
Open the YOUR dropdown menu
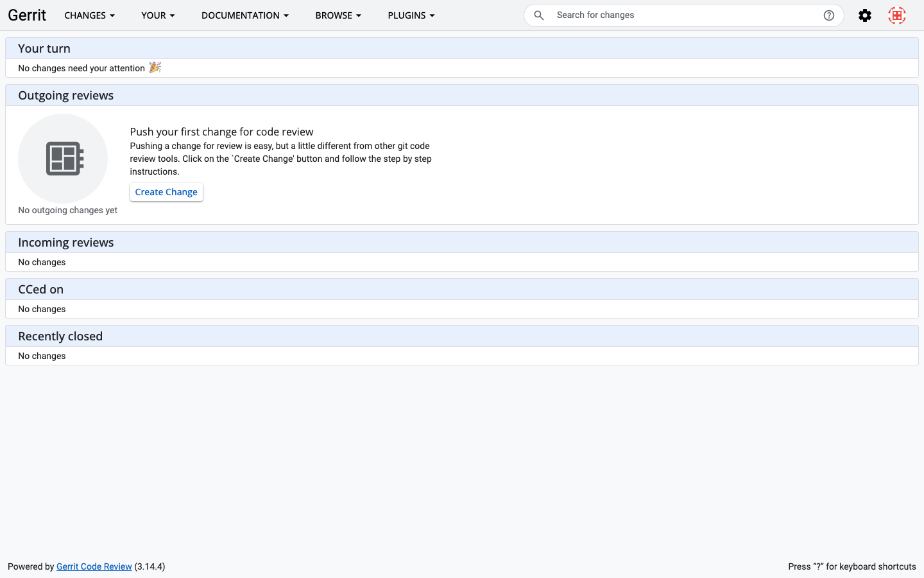[158, 15]
